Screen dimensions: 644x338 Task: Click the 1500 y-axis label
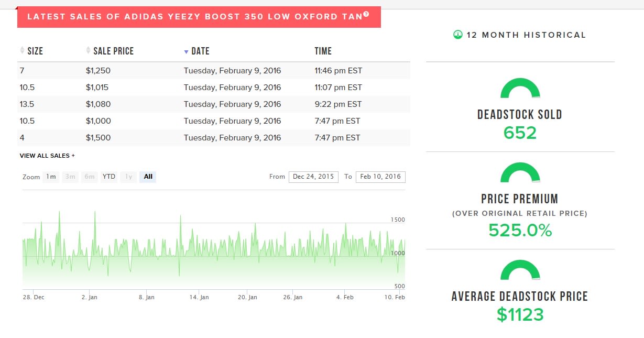tap(398, 220)
